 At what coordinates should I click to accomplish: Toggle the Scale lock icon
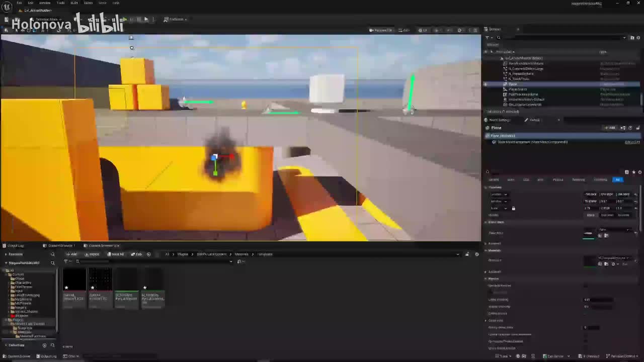tap(513, 208)
